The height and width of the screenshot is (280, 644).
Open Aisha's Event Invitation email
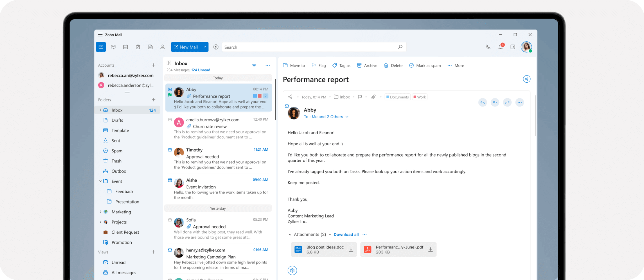click(x=218, y=189)
